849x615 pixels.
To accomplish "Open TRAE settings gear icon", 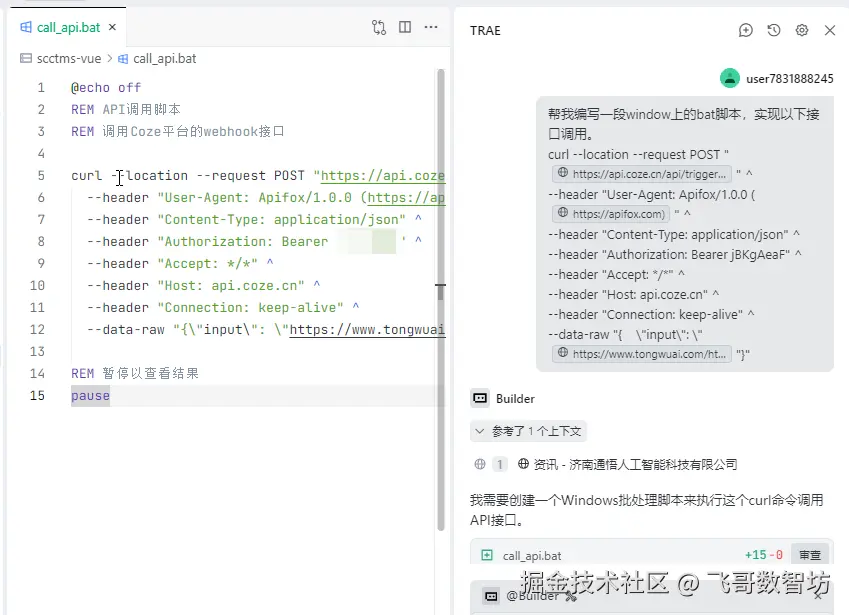I will point(802,30).
